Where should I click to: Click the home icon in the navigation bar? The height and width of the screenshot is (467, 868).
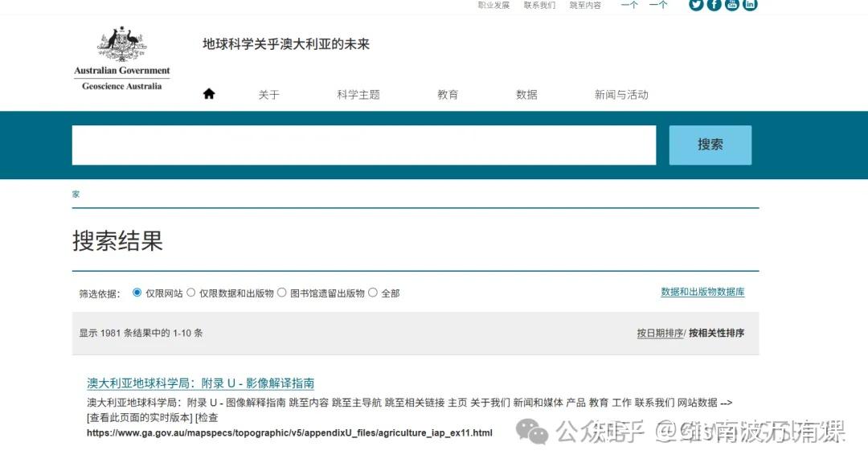(208, 92)
